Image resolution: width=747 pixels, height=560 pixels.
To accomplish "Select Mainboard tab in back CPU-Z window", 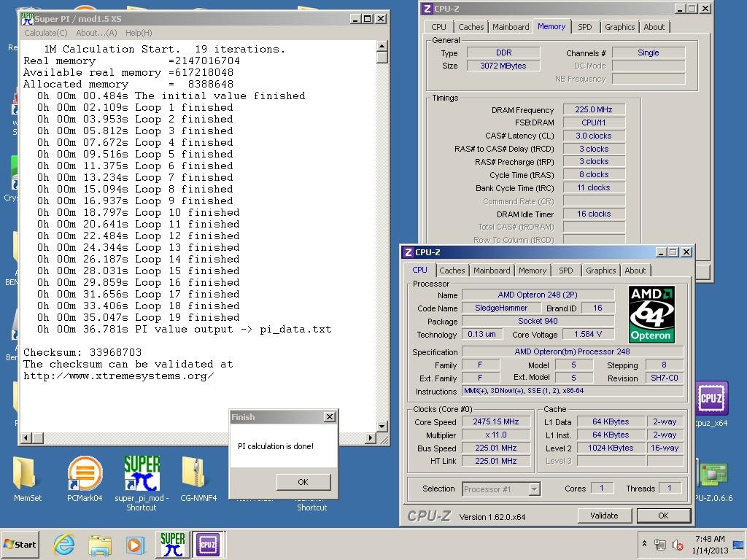I will click(511, 27).
